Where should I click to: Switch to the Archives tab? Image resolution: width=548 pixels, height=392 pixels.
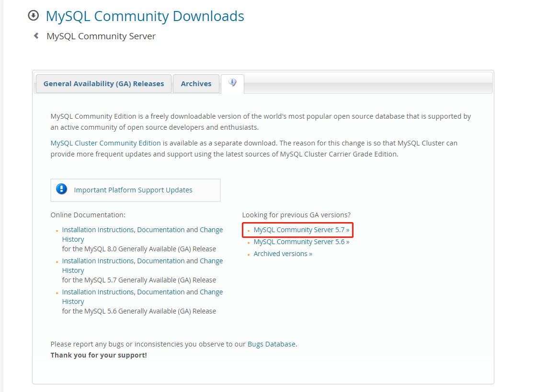[x=196, y=84]
